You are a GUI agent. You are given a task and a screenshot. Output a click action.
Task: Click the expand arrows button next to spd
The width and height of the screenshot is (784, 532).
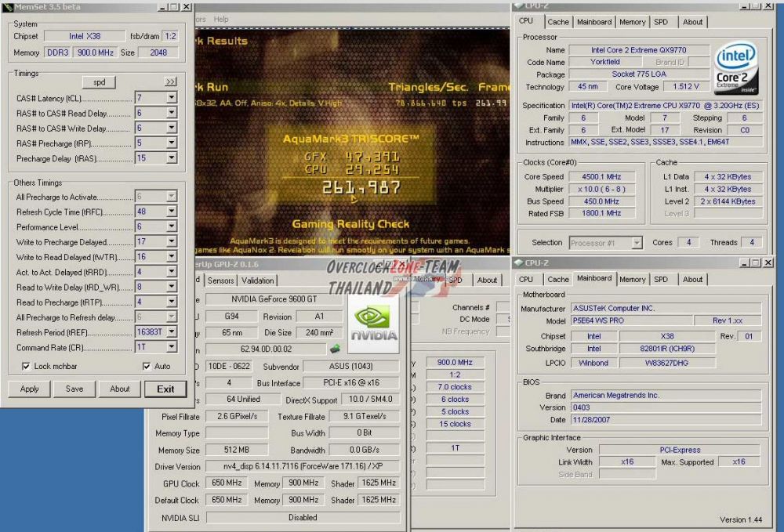pos(170,82)
